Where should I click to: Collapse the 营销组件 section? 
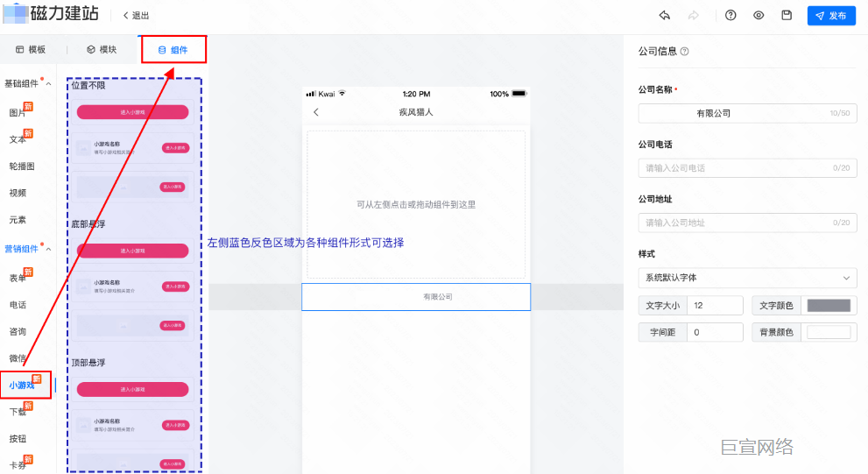coord(49,249)
